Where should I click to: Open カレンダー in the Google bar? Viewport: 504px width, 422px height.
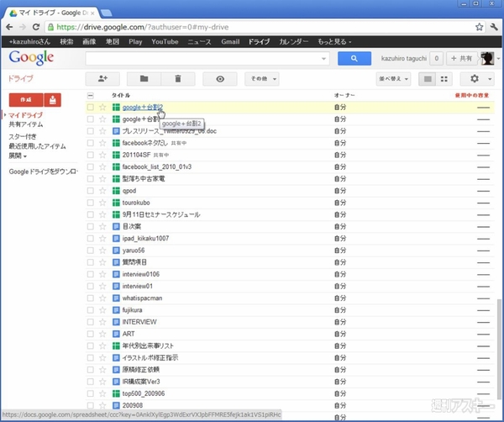(x=293, y=42)
